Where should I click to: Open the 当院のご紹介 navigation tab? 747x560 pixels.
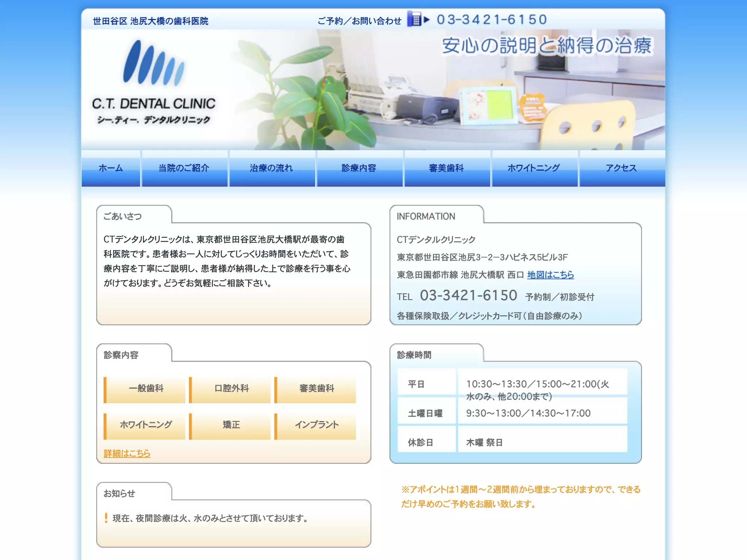(x=185, y=168)
